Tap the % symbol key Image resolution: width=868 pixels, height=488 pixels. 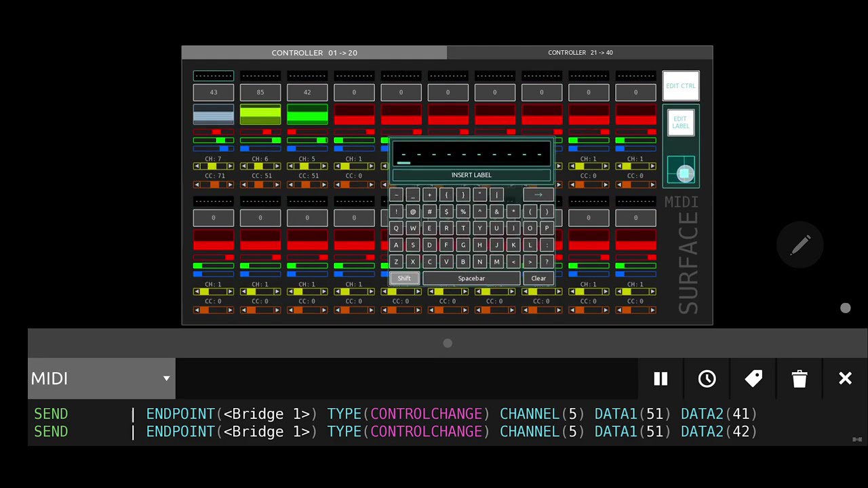463,212
